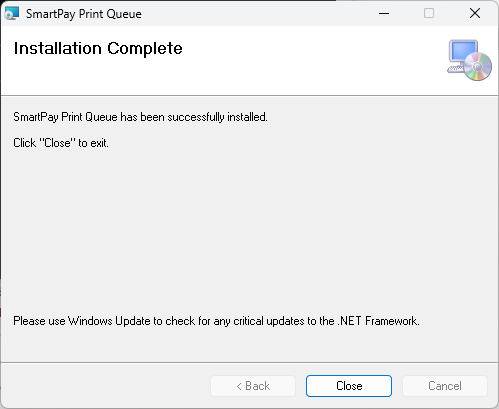This screenshot has height=409, width=499.
Task: Click the "Installation Complete" heading
Action: 98,49
